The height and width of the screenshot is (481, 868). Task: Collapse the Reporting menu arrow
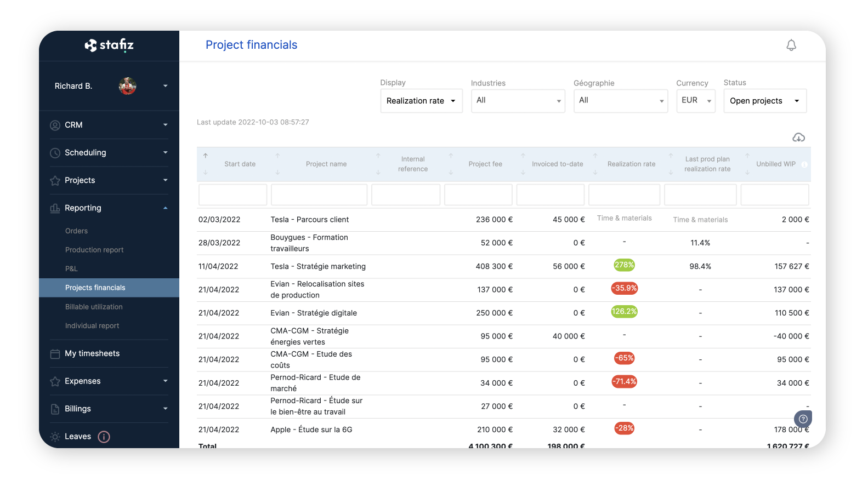tap(165, 208)
